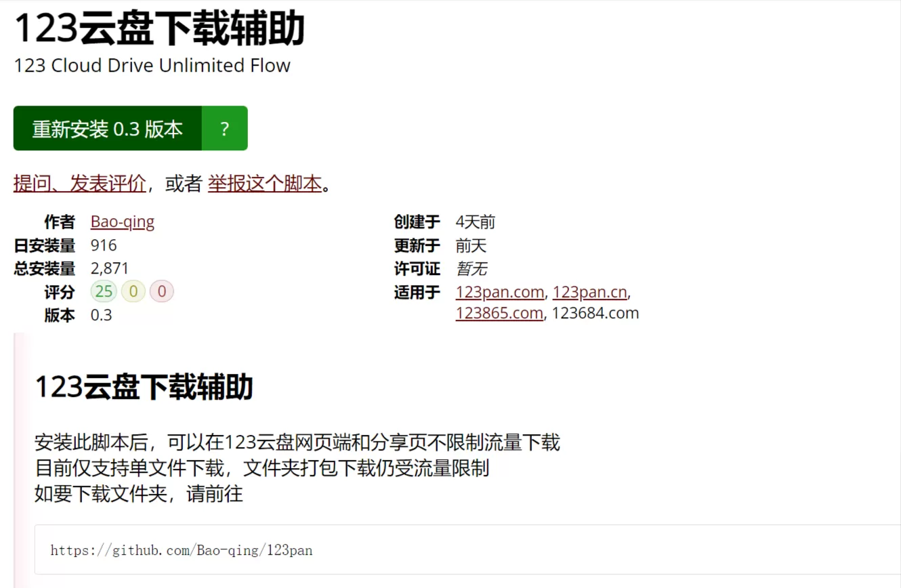Click the 更新于 label

point(417,245)
